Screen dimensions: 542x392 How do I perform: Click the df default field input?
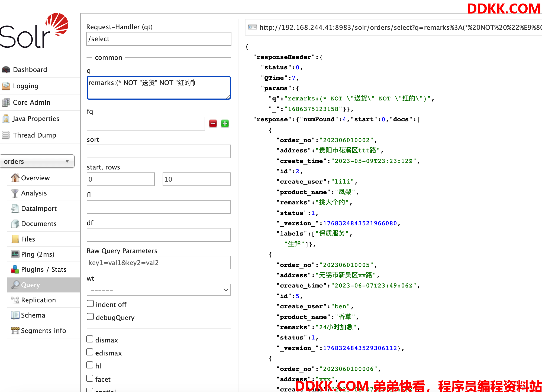pyautogui.click(x=159, y=235)
